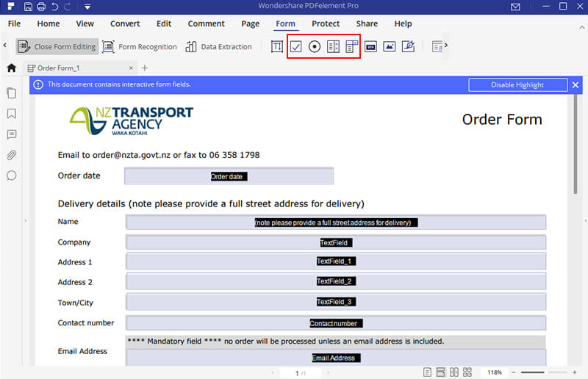
Task: Switch to two-page facing view
Action: click(x=453, y=372)
